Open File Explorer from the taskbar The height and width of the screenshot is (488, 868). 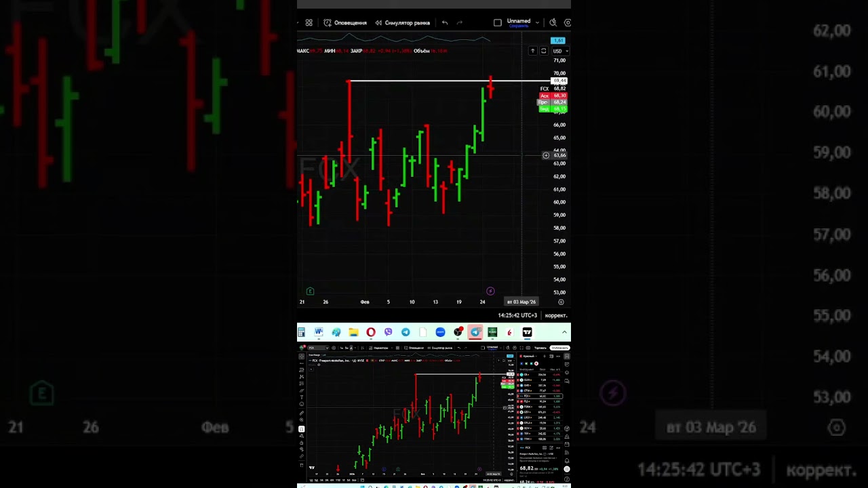[353, 332]
